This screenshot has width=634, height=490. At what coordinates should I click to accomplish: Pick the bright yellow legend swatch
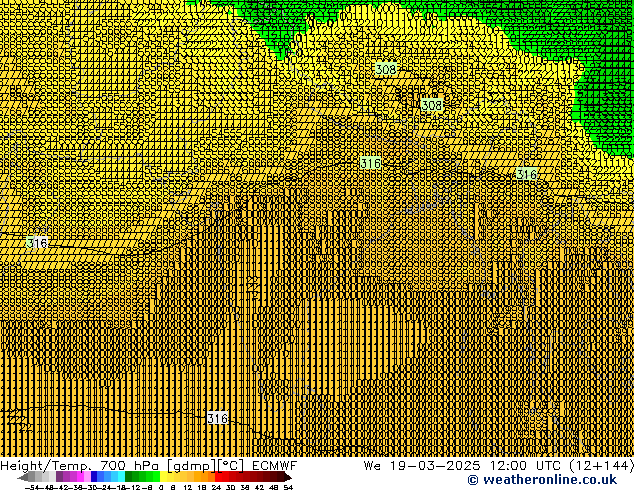pyautogui.click(x=163, y=477)
